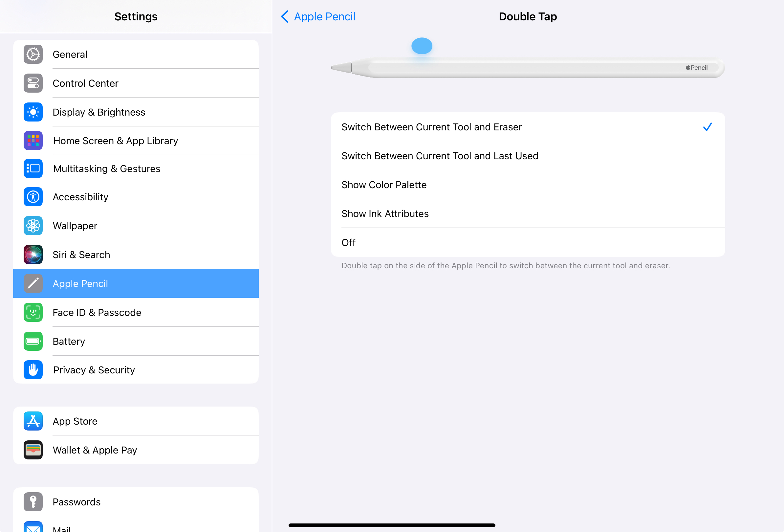
Task: Open Control Center settings row
Action: click(x=136, y=83)
